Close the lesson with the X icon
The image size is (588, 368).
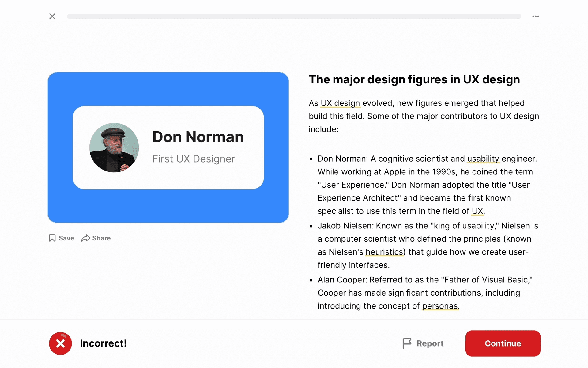(x=52, y=16)
